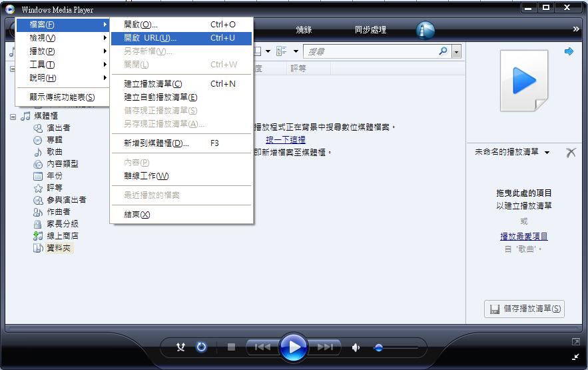Adjust the volume slider
This screenshot has width=588, height=370.
tap(396, 348)
